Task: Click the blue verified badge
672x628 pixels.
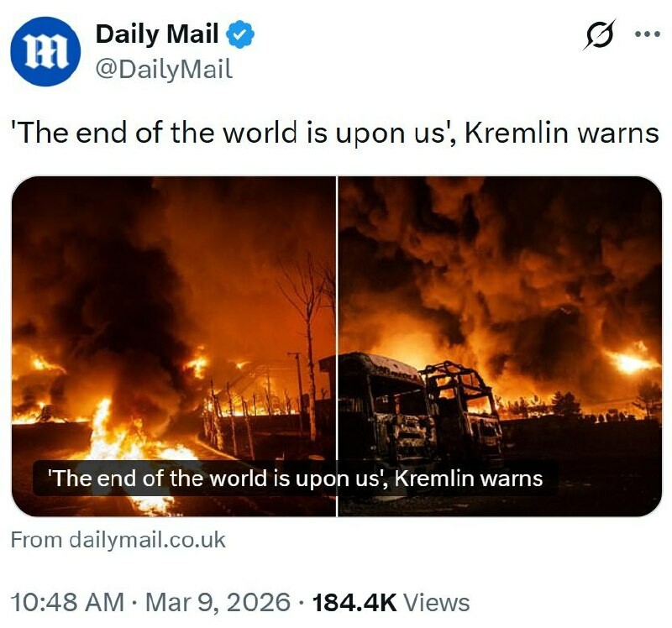Action: pos(240,34)
